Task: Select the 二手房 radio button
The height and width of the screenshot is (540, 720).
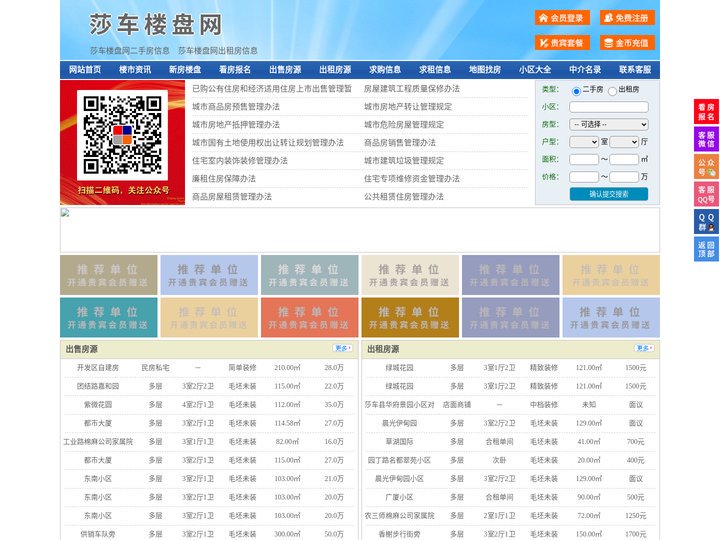Action: (576, 91)
